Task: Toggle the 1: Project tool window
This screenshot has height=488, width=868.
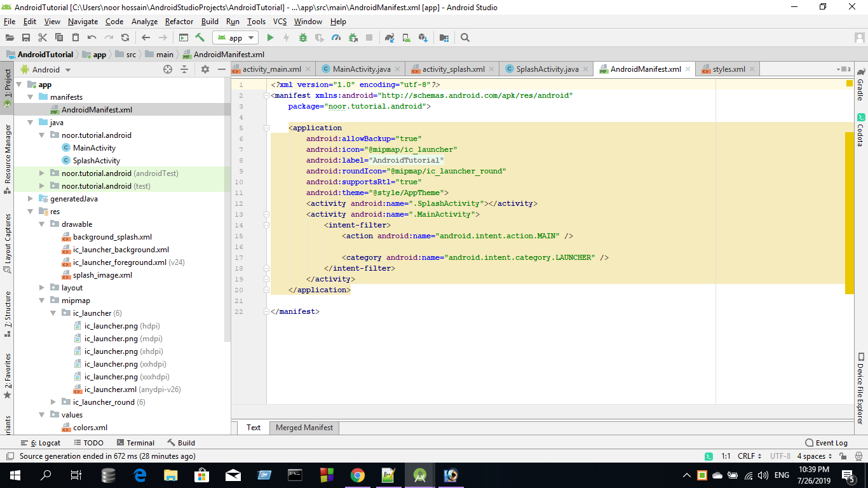Action: (x=8, y=87)
